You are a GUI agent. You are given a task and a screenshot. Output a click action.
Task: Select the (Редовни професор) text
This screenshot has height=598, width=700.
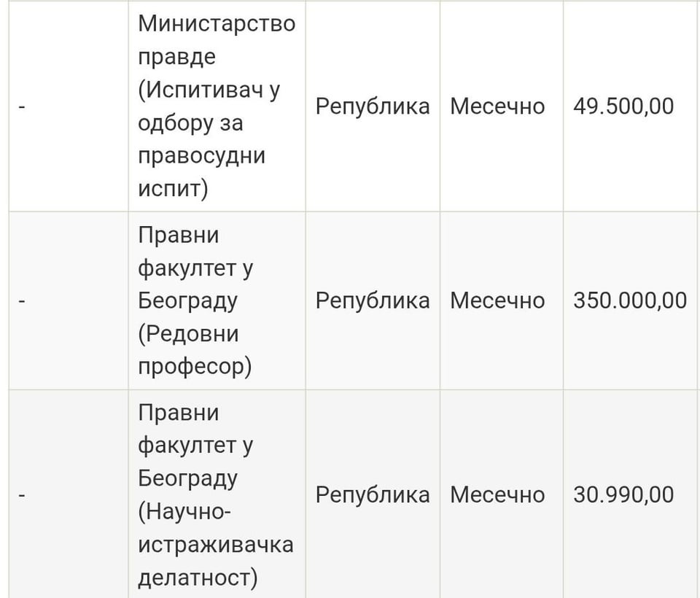pos(194,350)
